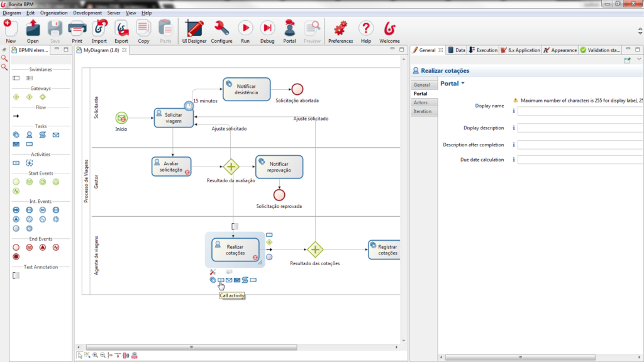
Task: Pick the sequence flow arrow in palette
Action: click(x=16, y=116)
